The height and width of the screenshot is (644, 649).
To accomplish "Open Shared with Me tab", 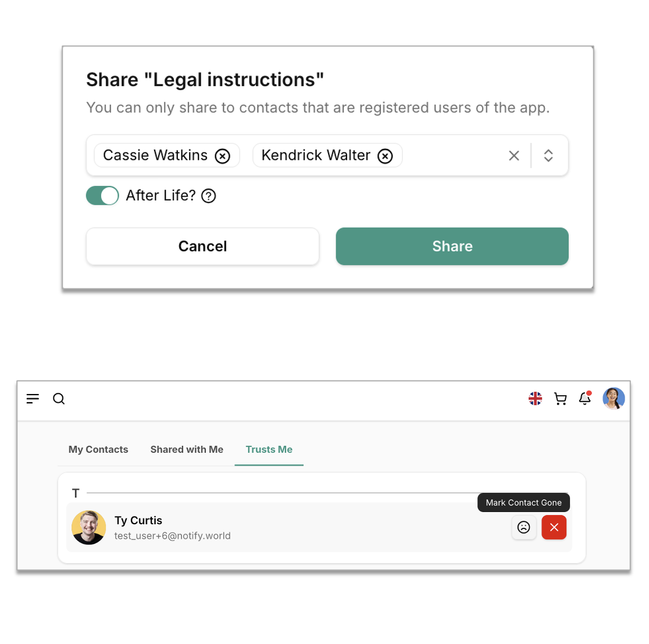I will [x=187, y=449].
